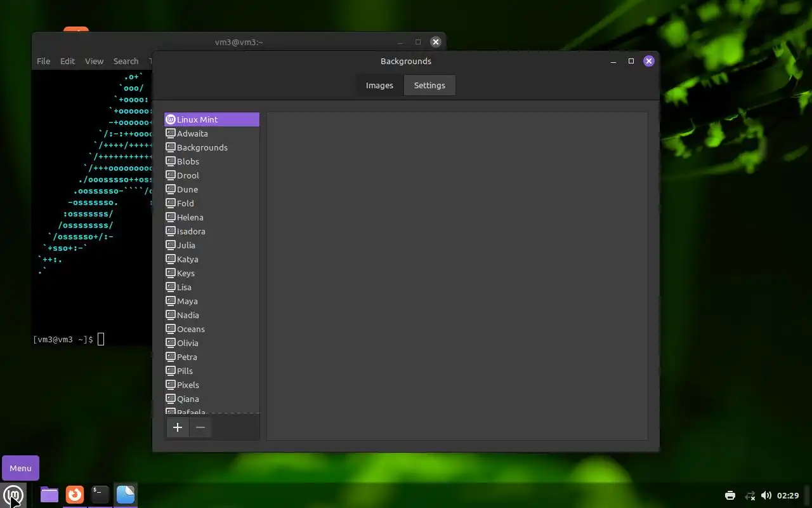Image resolution: width=812 pixels, height=508 pixels.
Task: Open the file manager from the panel
Action: point(49,495)
